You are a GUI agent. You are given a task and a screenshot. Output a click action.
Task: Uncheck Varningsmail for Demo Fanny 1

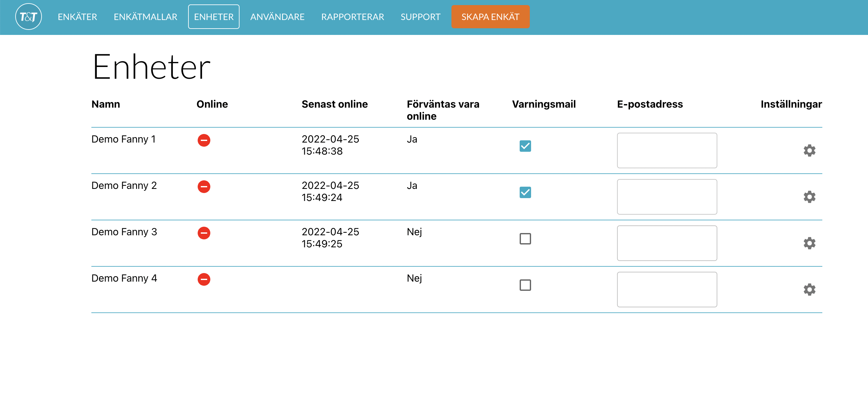(x=525, y=146)
